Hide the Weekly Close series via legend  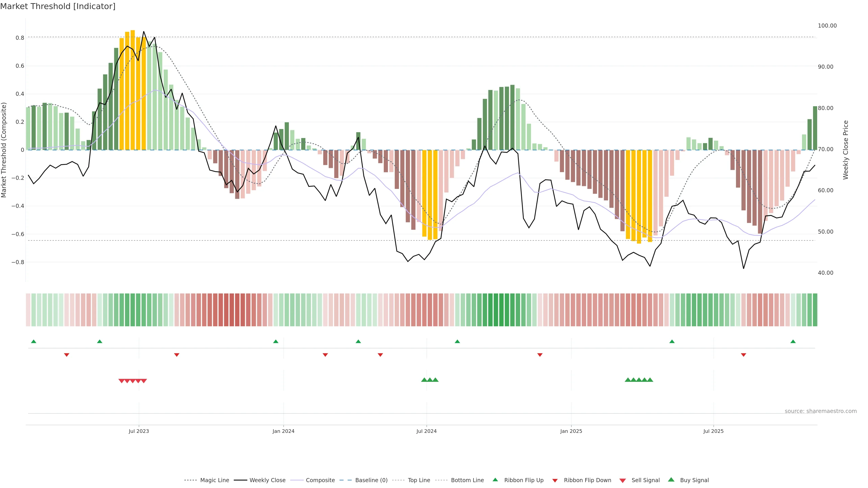267,480
